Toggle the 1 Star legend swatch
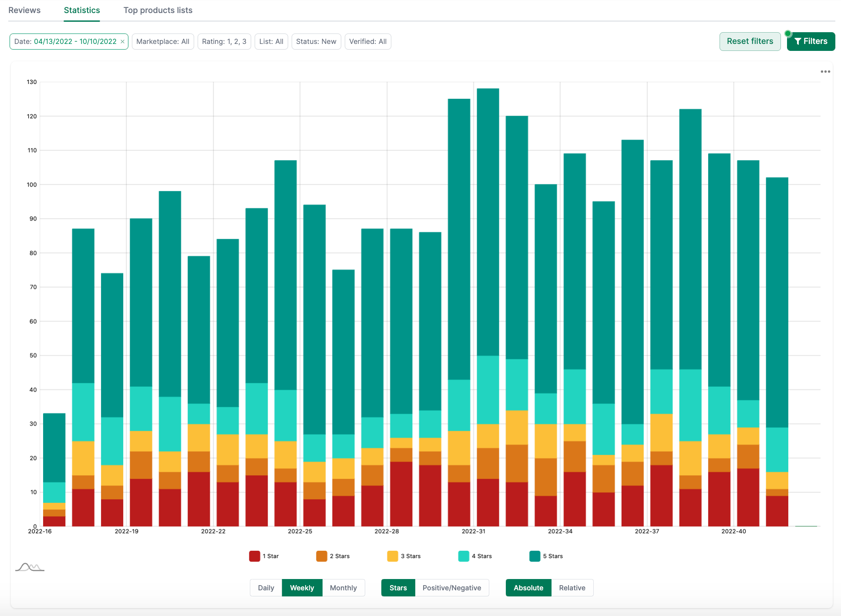The width and height of the screenshot is (841, 616). pos(255,556)
